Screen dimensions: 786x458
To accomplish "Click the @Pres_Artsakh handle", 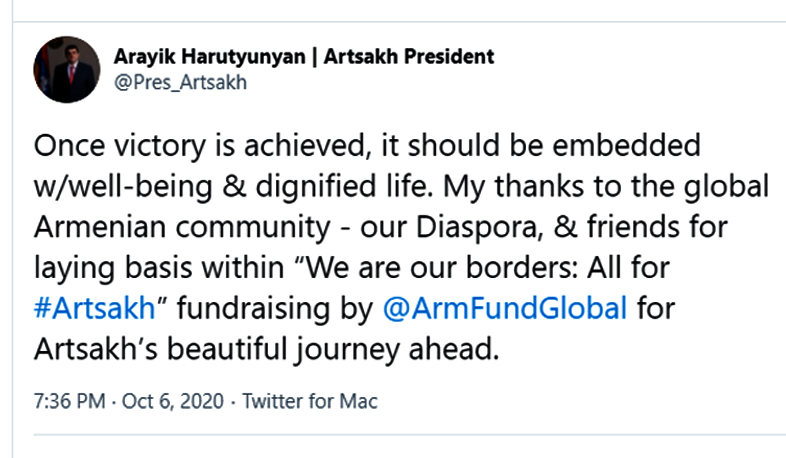I will 173,83.
